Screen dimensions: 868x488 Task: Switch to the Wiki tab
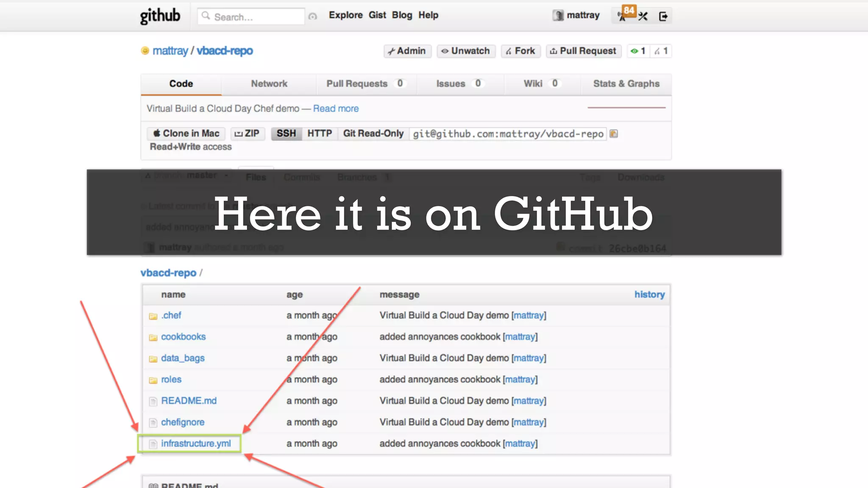pos(542,84)
